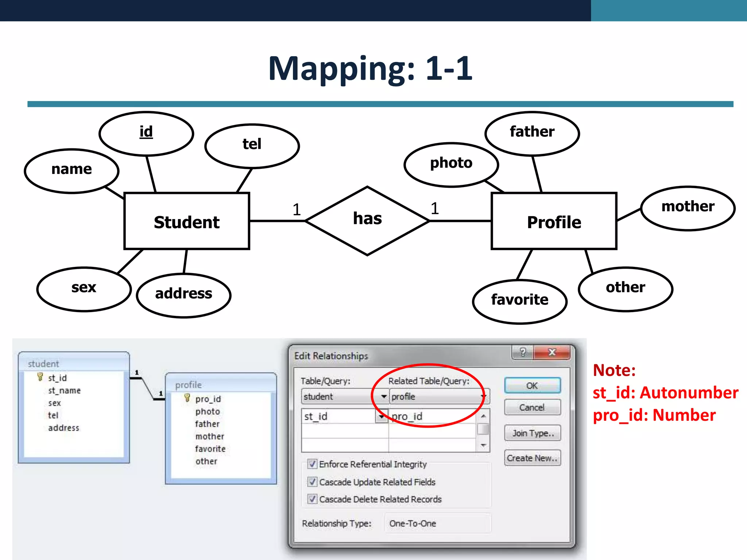Click the Mapping: 1-1 slide title
This screenshot has width=747, height=560.
[371, 69]
